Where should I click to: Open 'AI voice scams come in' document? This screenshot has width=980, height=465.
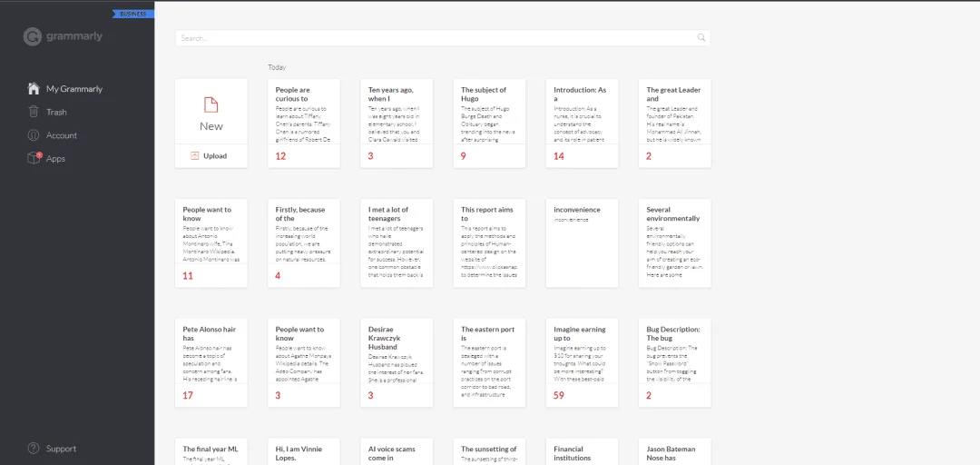(397, 451)
